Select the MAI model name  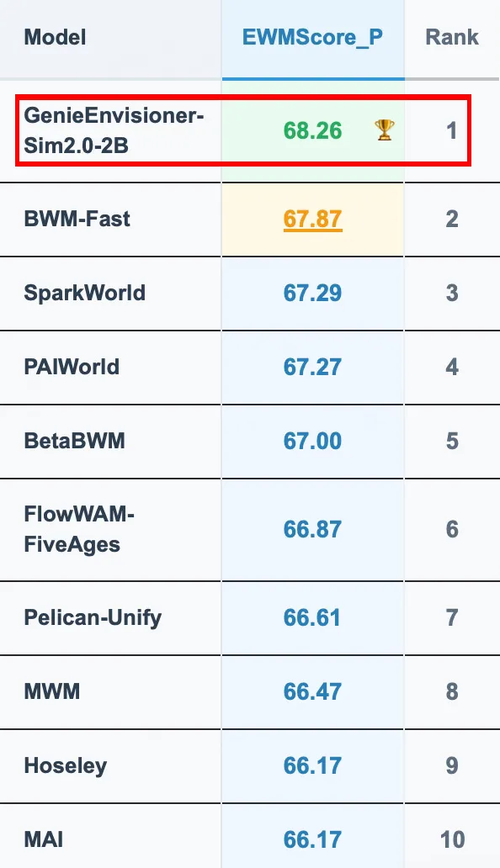point(44,839)
